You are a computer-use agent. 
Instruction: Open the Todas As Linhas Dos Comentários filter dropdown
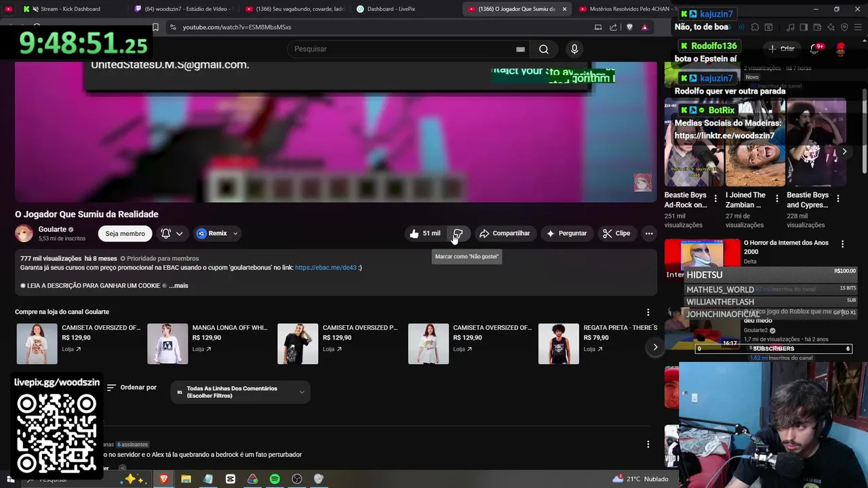241,392
